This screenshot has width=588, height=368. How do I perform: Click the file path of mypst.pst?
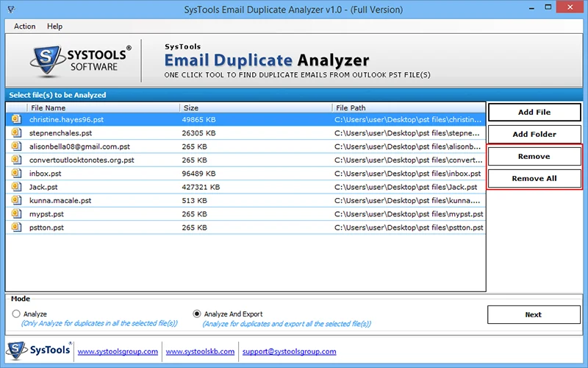409,214
